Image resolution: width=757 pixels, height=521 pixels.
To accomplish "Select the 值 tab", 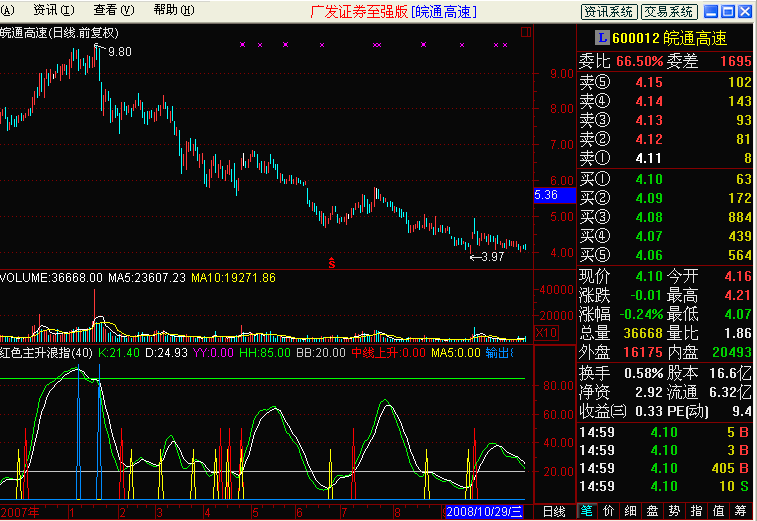I will 718,511.
